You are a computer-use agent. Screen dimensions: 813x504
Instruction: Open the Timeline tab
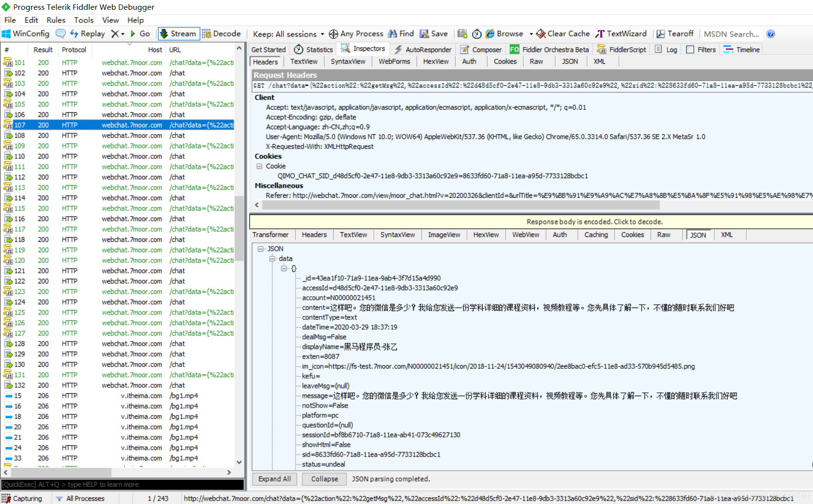[x=741, y=49]
